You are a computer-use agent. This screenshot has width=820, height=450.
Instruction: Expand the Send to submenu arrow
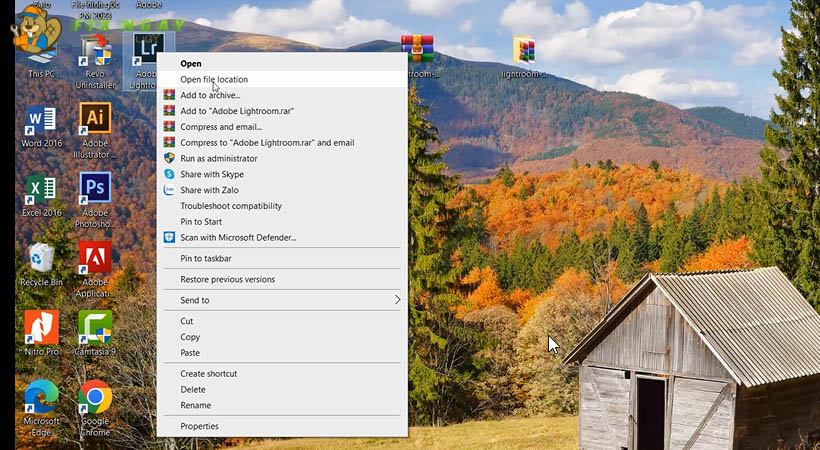tap(397, 300)
